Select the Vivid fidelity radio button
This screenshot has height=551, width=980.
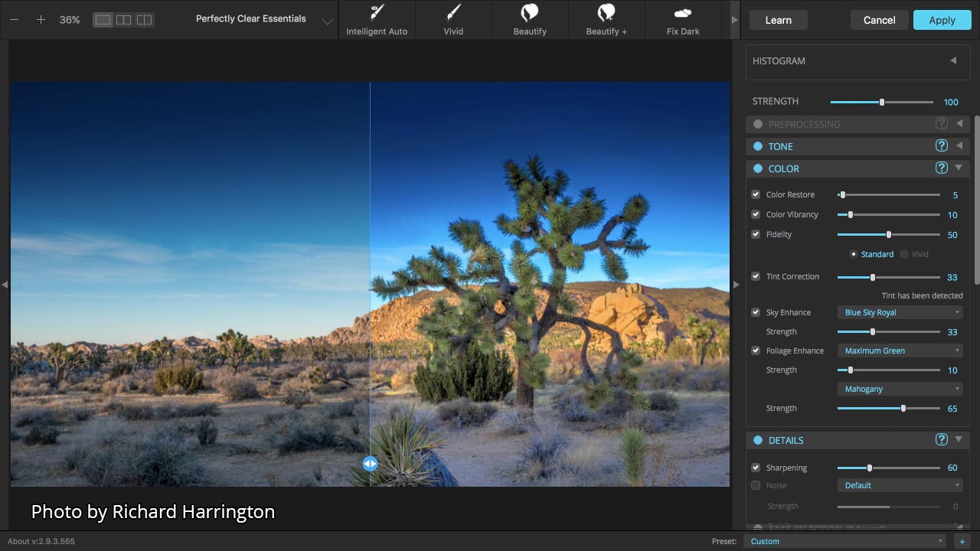coord(904,254)
